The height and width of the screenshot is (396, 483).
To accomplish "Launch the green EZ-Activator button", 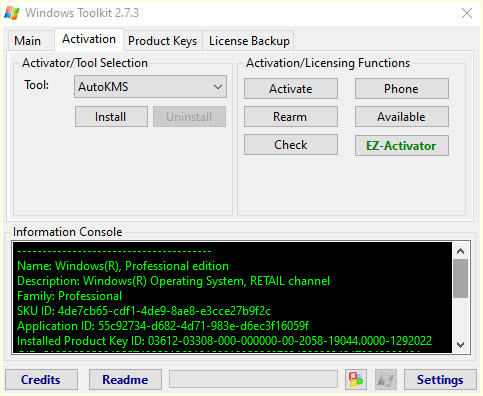I will pos(402,146).
